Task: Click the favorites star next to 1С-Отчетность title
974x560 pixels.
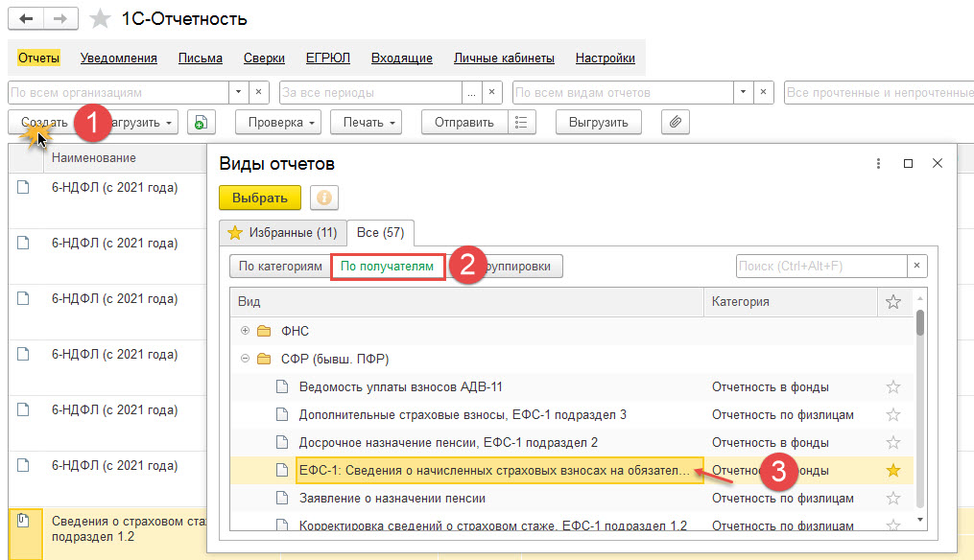Action: coord(99,19)
